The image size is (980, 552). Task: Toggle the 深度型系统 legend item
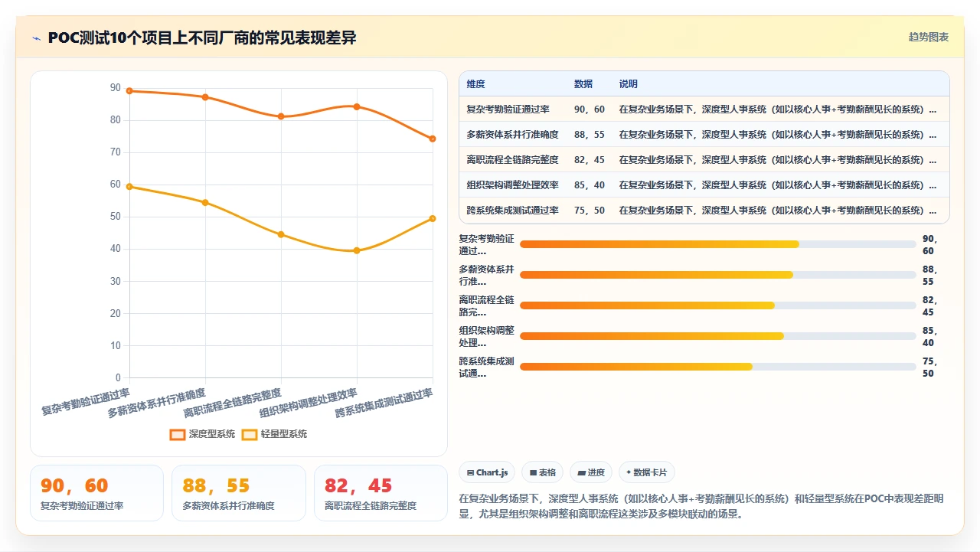point(203,434)
